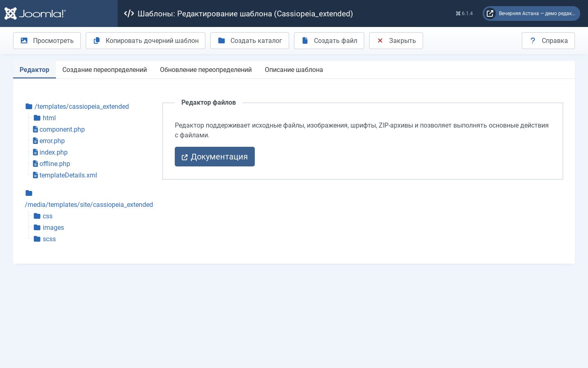Click the image icon on Просмотреть button
Image resolution: width=588 pixels, height=368 pixels.
[24, 40]
